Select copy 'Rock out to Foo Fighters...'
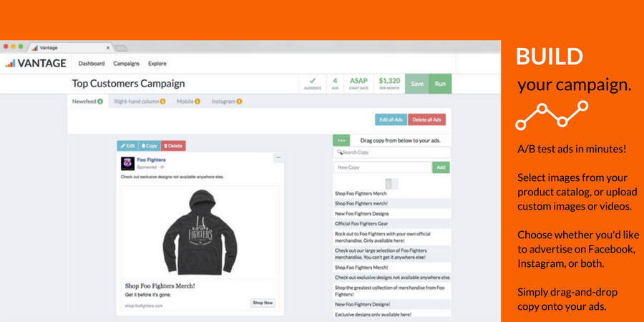 392,237
